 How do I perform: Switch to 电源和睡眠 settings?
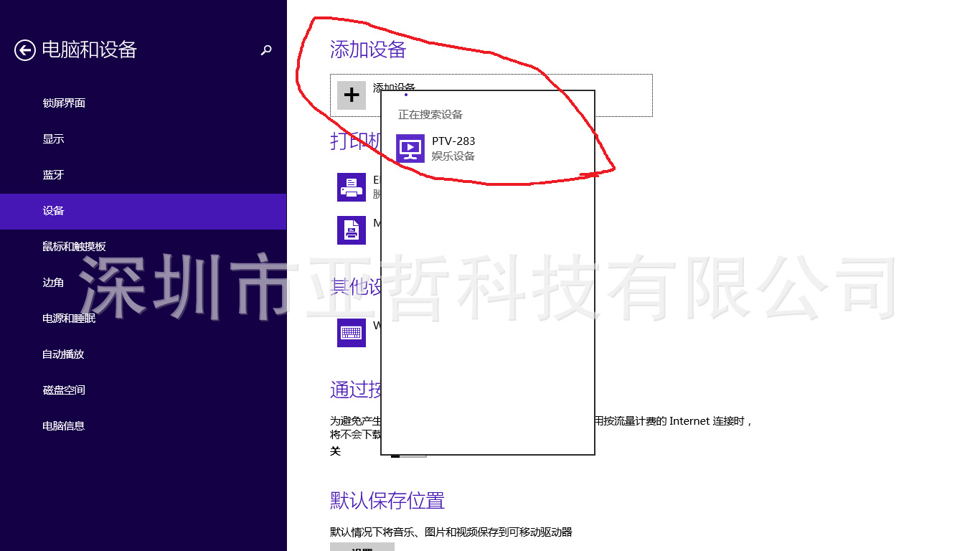pos(68,318)
